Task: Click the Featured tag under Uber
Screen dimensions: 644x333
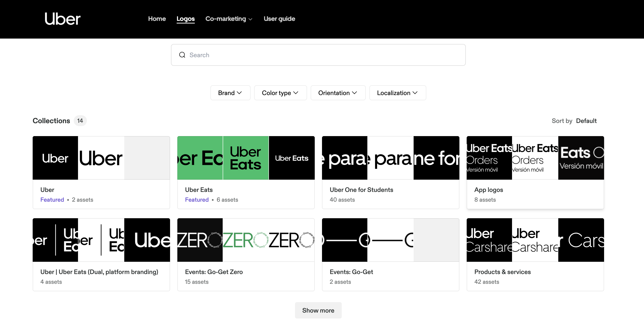Action: tap(52, 199)
